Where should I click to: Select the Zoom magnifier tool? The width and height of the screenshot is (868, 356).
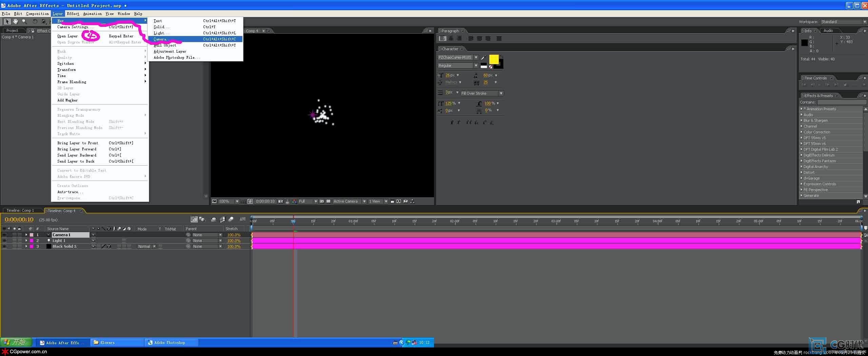(x=24, y=21)
